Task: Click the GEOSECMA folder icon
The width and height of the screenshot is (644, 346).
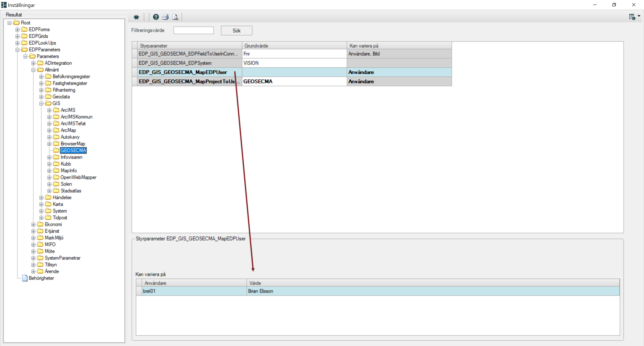Action: [56, 150]
